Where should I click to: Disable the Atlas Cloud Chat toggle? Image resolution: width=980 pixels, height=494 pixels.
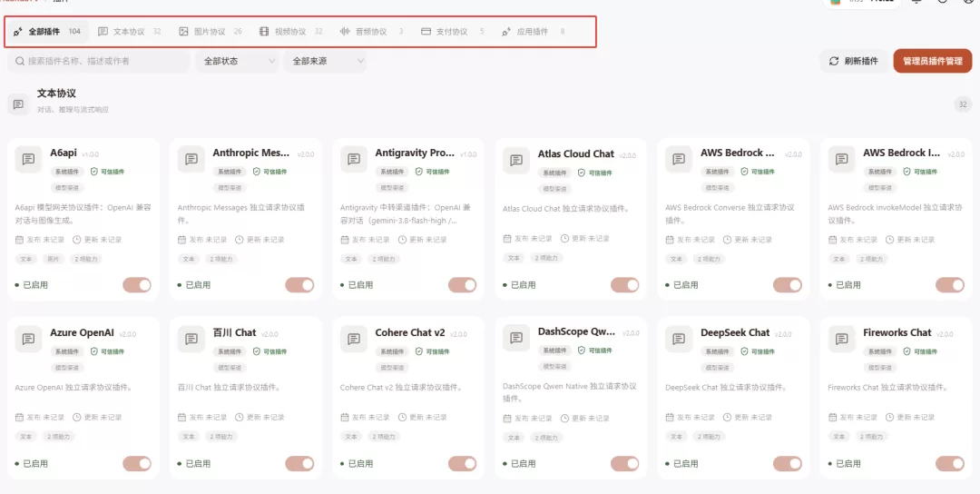click(625, 285)
